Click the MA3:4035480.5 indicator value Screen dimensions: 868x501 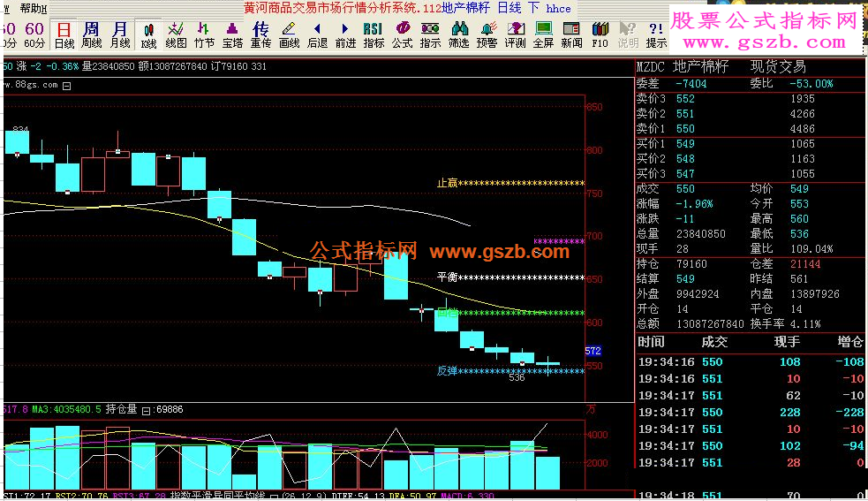(66, 410)
